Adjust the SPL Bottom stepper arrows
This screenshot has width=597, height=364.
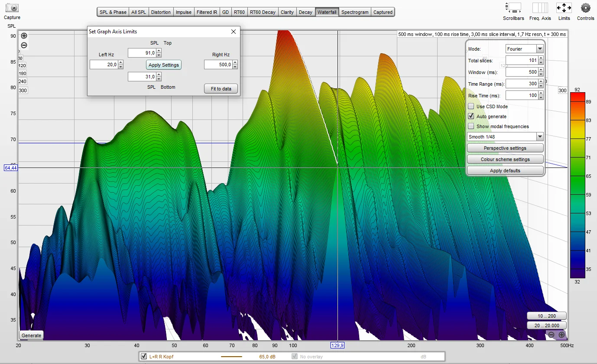(159, 77)
